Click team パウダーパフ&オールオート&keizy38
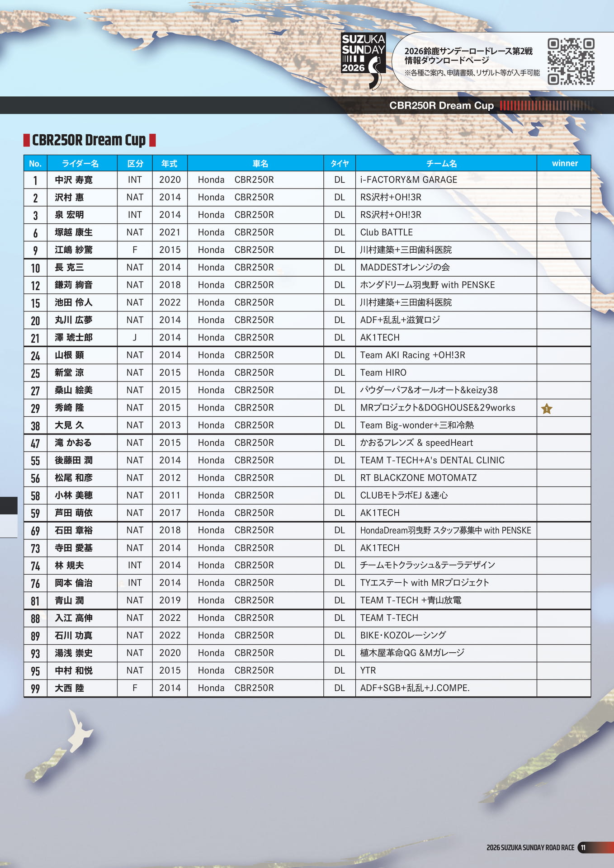Image resolution: width=614 pixels, height=868 pixels. click(429, 390)
